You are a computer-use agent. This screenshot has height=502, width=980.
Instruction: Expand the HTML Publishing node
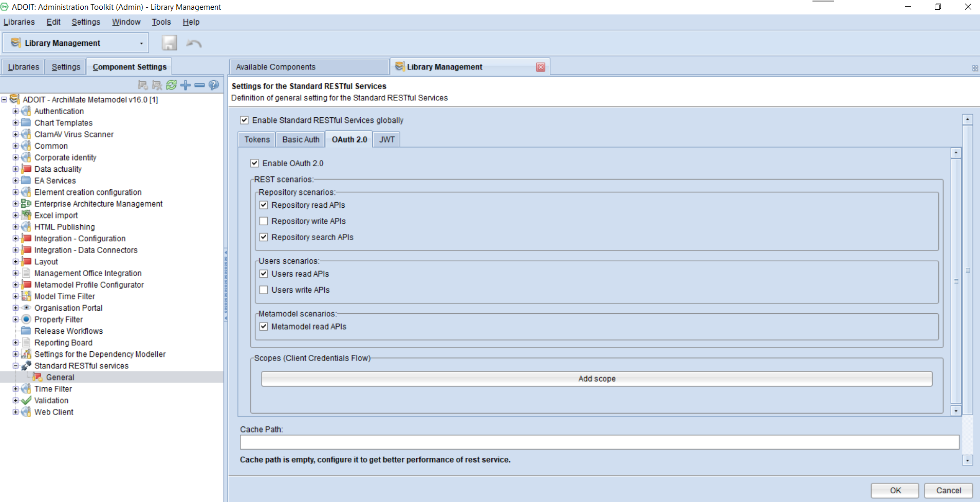coord(15,227)
